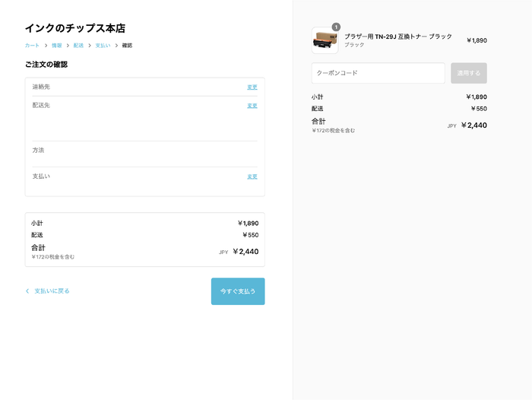Viewport: 532px width, 400px height.
Task: Navigate to the 配送 breadcrumb step
Action: click(78, 46)
